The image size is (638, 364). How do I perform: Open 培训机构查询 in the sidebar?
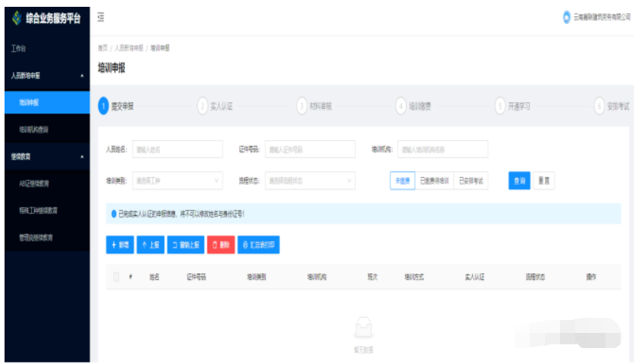pyautogui.click(x=34, y=129)
